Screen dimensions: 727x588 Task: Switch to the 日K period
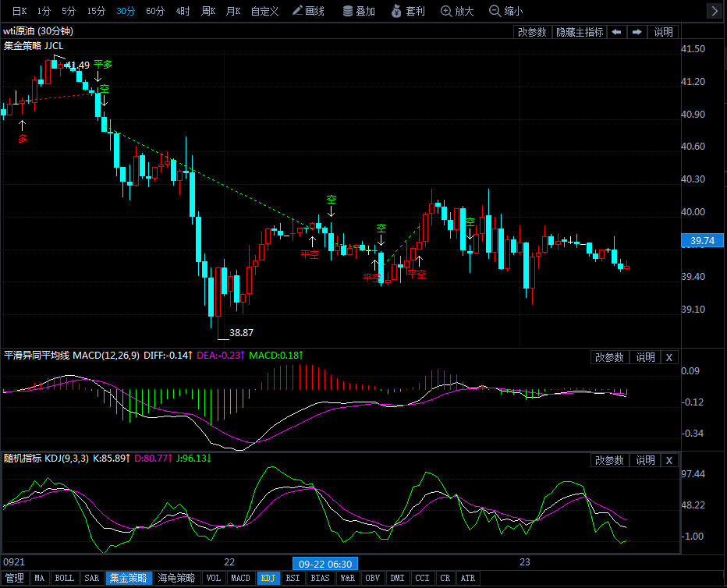point(17,11)
